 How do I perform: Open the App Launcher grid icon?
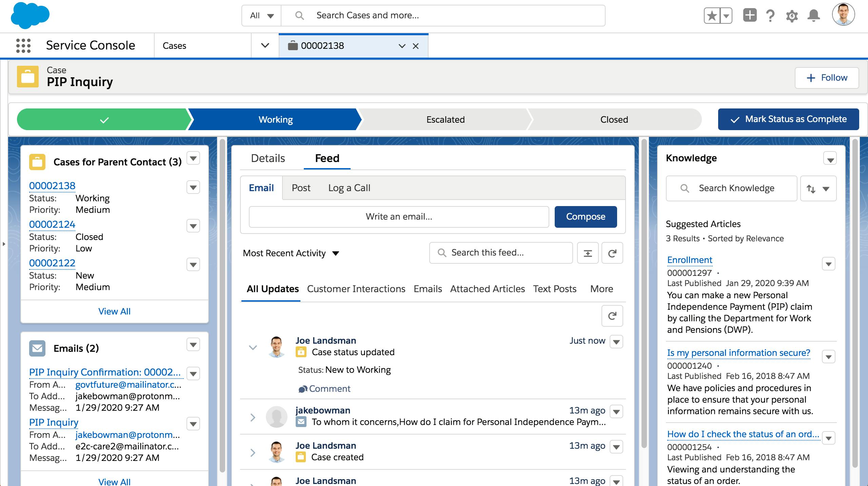coord(23,45)
